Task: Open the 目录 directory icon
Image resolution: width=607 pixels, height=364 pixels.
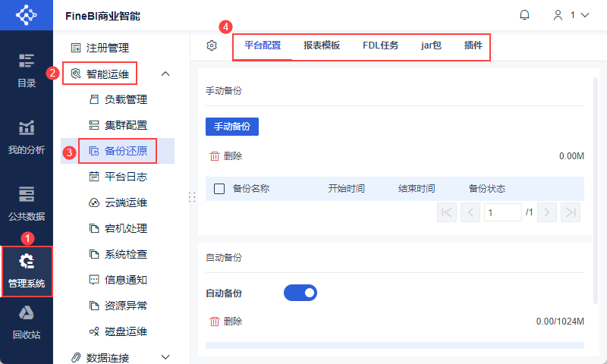Action: click(27, 61)
